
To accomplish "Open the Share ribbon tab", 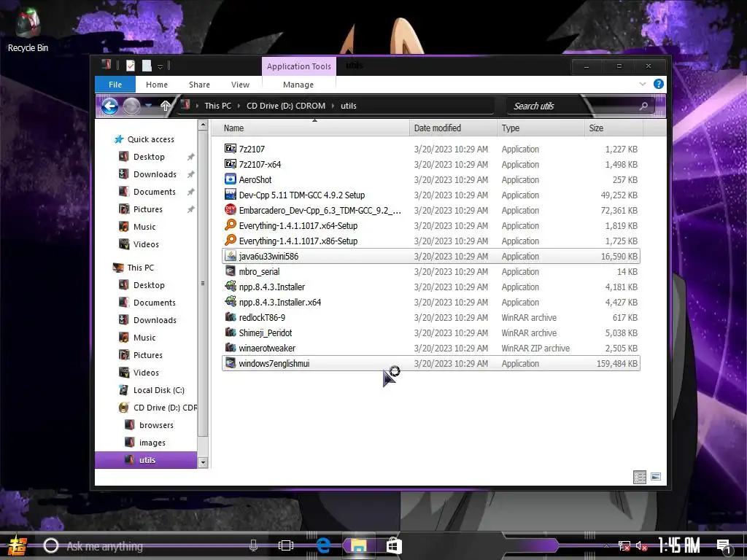I will (x=199, y=85).
